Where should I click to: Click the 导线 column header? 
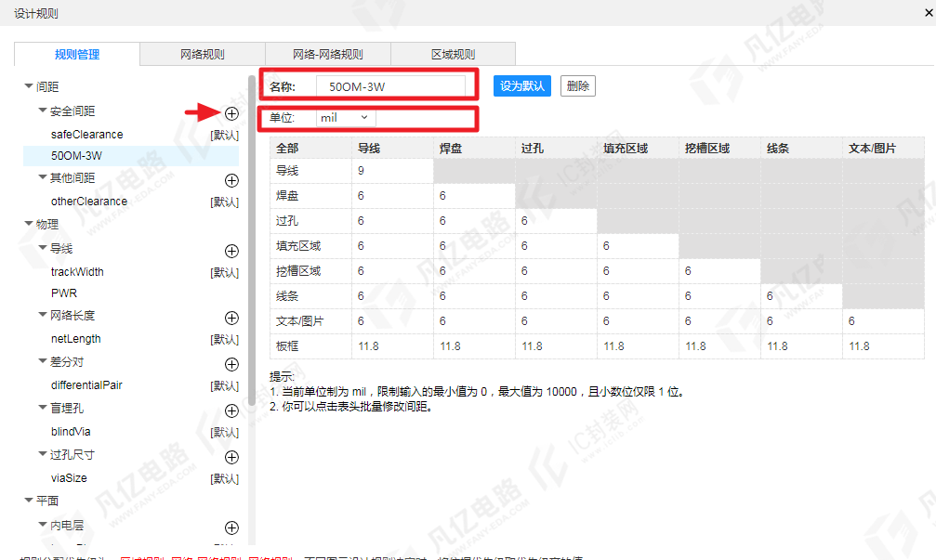(393, 148)
